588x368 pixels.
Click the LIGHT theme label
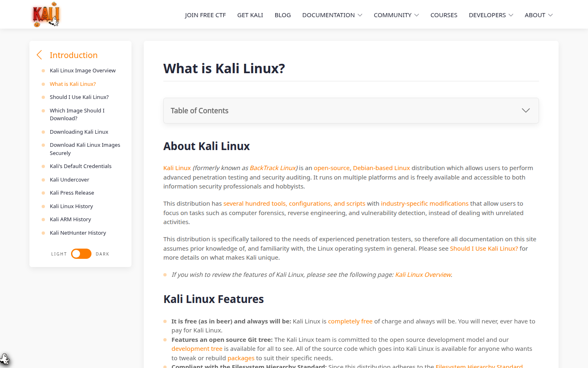(x=59, y=254)
